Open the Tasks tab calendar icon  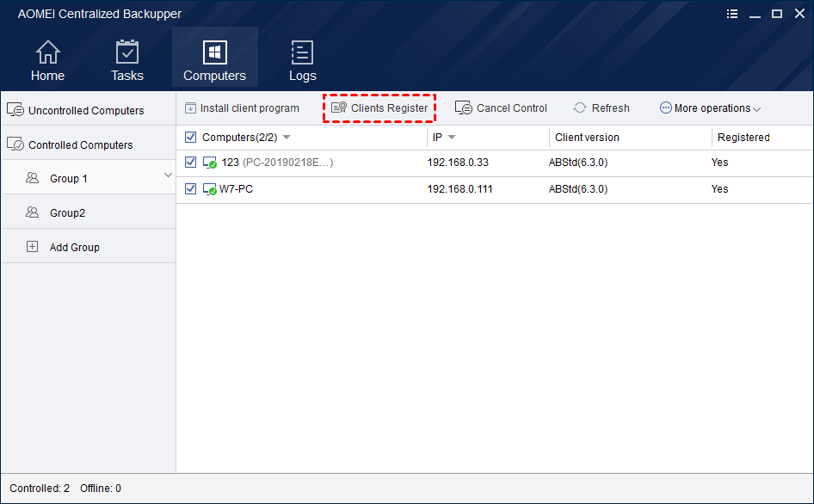(127, 52)
